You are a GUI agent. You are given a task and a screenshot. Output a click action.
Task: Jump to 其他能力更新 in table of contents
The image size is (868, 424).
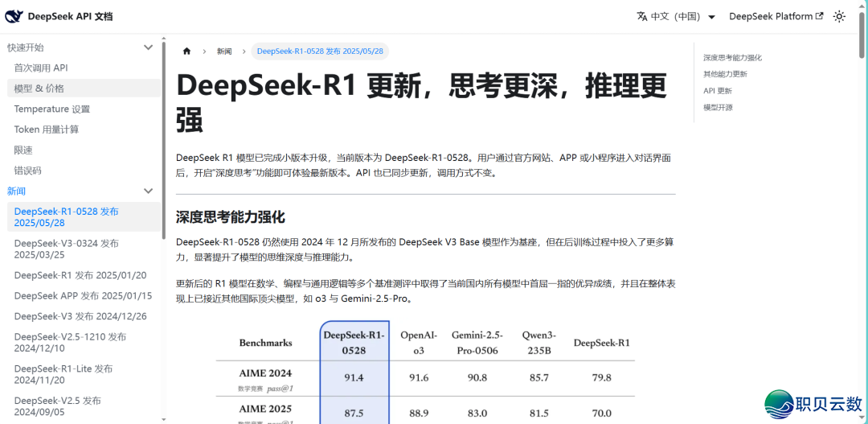725,74
